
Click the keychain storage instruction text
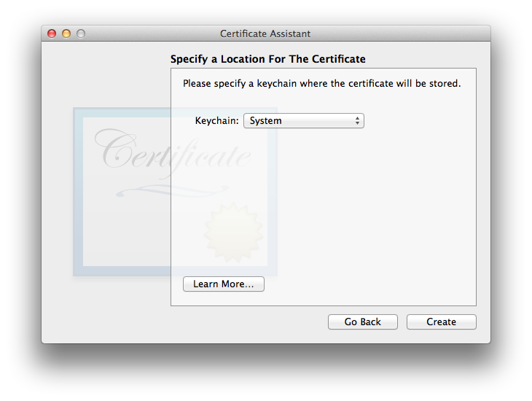click(x=322, y=84)
